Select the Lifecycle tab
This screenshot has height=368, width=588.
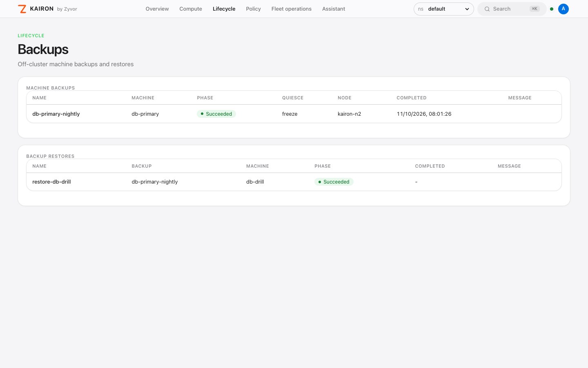click(x=224, y=9)
